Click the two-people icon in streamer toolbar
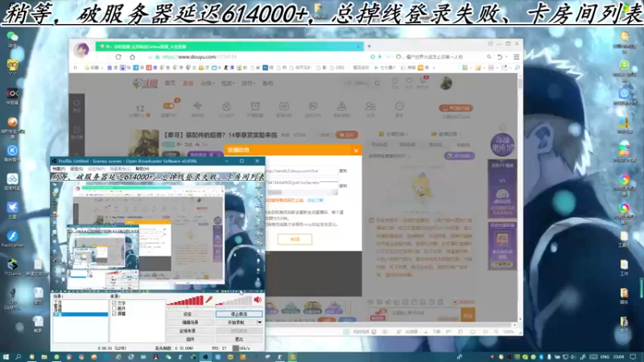Viewport: 644px width, 362px height. pos(370,106)
